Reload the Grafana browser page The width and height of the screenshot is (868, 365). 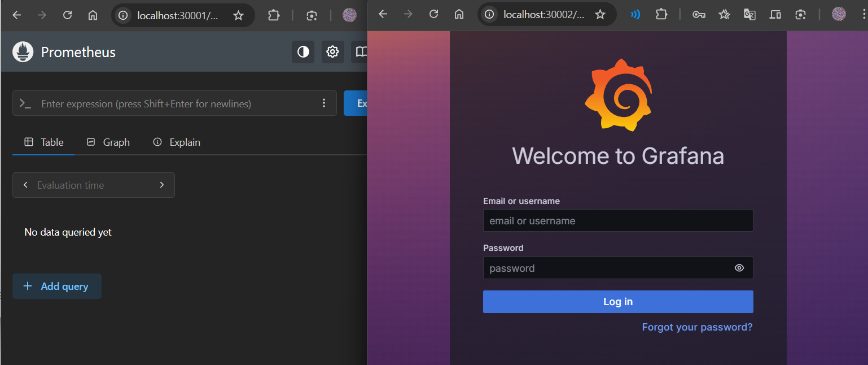click(433, 14)
